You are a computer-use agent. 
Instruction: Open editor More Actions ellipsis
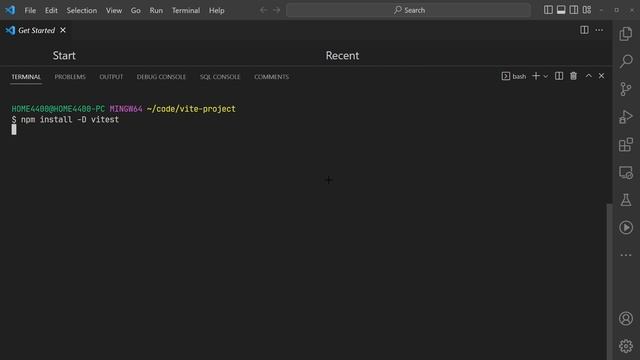pyautogui.click(x=599, y=30)
